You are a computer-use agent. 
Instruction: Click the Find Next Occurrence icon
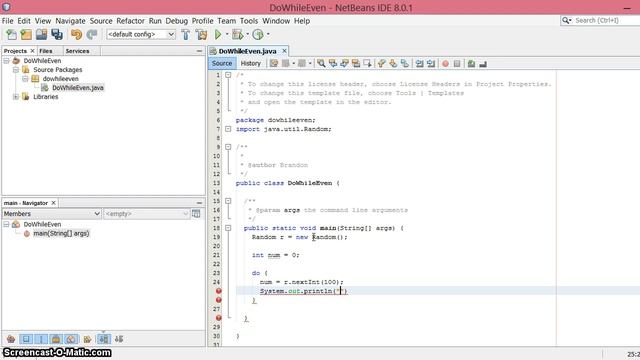tap(344, 64)
